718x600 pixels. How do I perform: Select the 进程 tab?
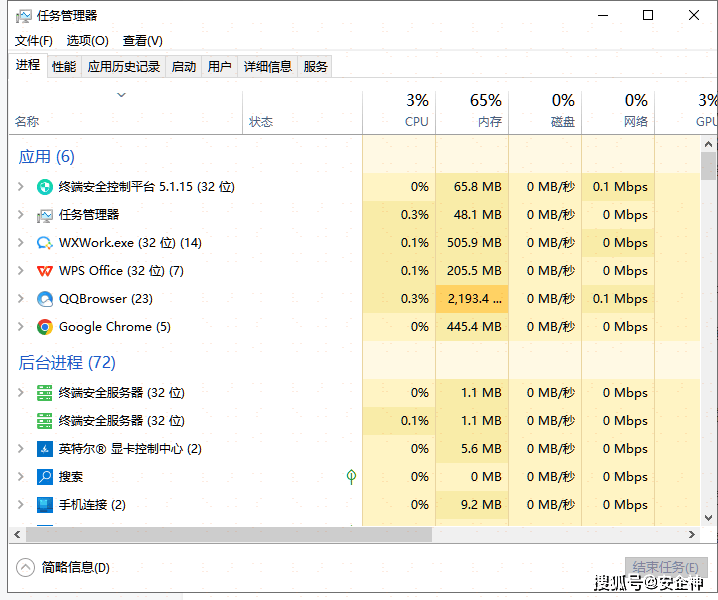pos(27,65)
